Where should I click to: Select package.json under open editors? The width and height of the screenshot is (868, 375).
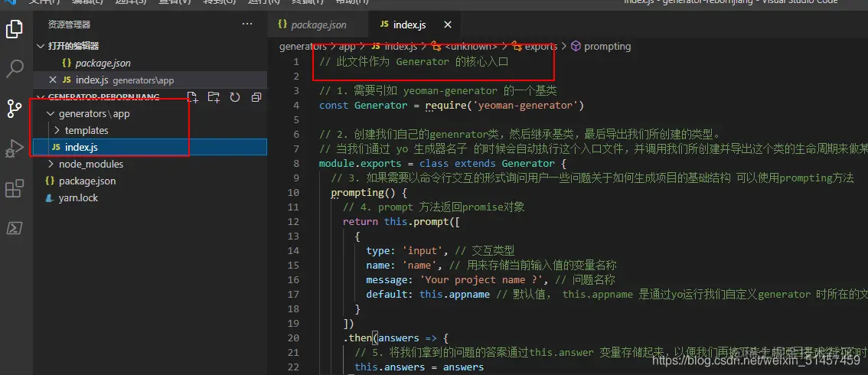150,63
